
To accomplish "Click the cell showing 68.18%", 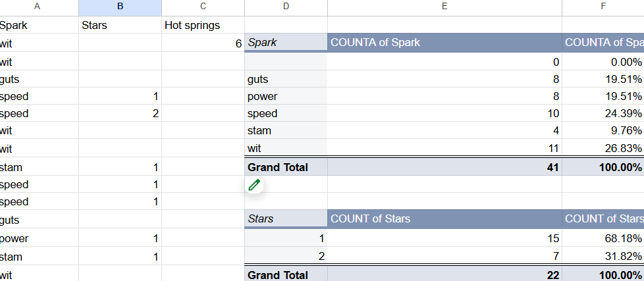I will point(603,238).
